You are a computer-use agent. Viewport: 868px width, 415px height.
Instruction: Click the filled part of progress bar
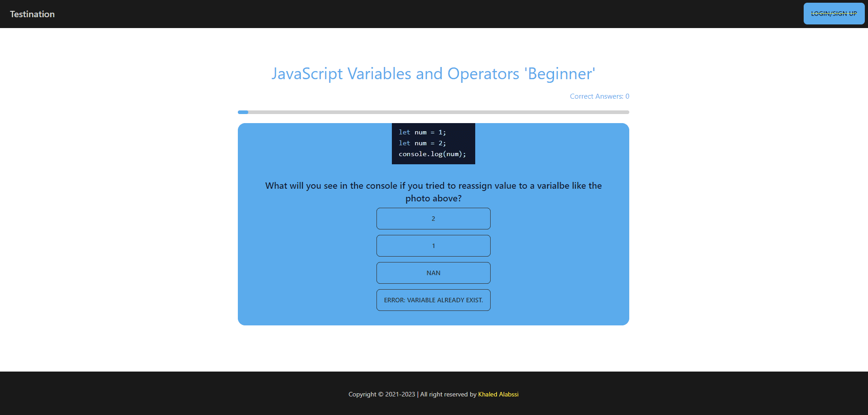tap(243, 112)
